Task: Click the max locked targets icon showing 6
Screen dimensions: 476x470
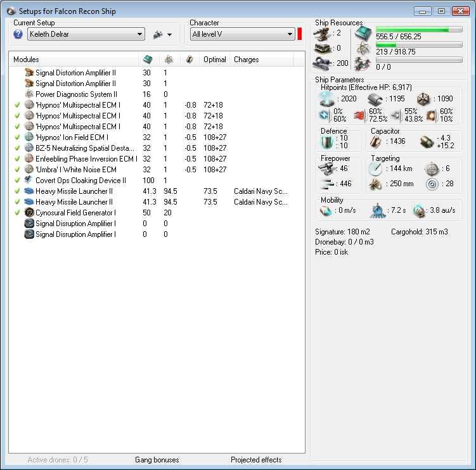Action: tap(432, 168)
